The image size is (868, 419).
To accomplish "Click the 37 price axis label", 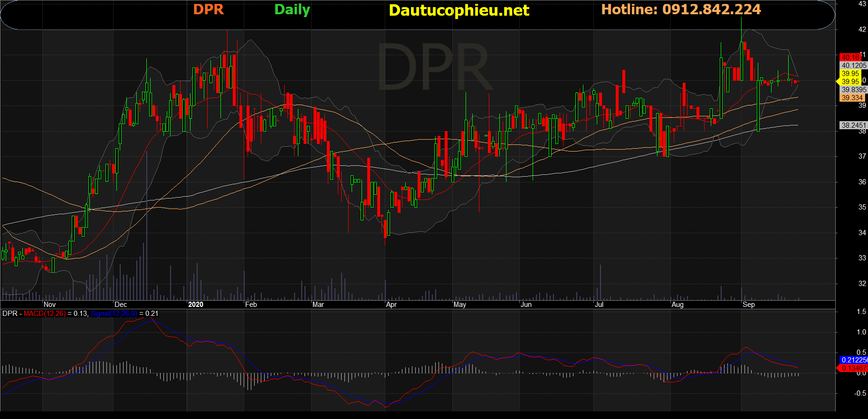I will coord(862,156).
